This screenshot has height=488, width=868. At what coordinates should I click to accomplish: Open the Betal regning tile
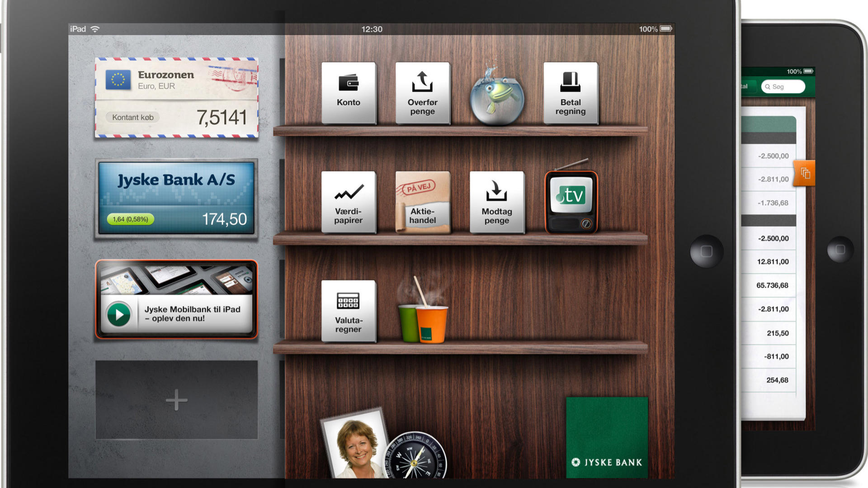(571, 93)
